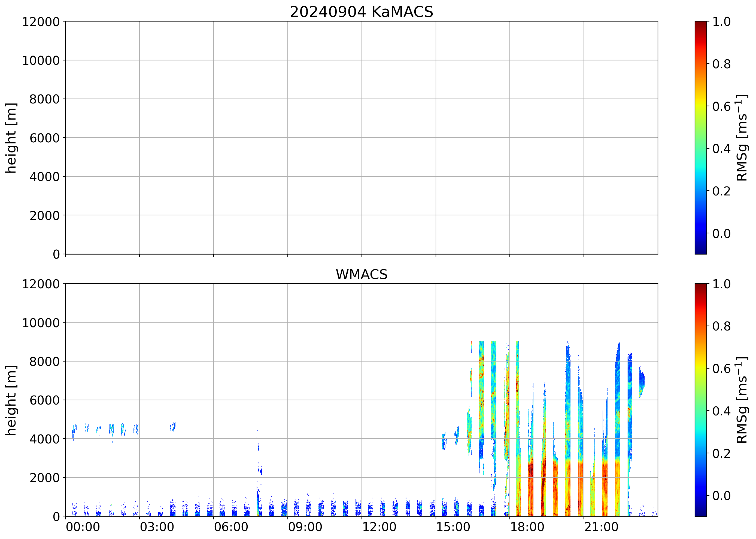Click the top panel's 12000 height tick label

(x=41, y=22)
